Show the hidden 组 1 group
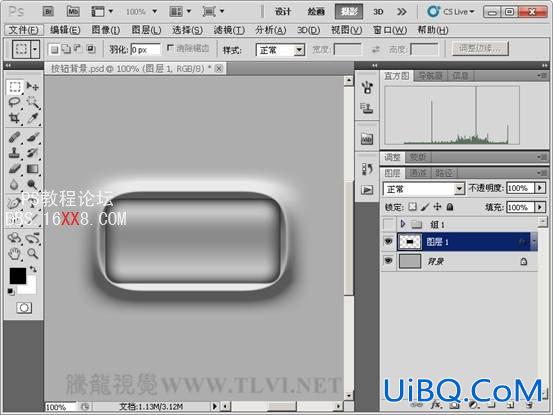The height and width of the screenshot is (415, 553). pyautogui.click(x=388, y=224)
